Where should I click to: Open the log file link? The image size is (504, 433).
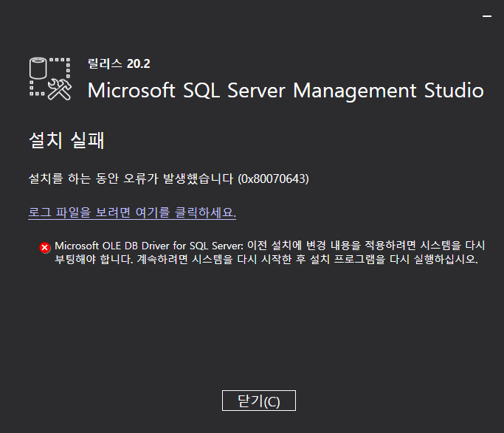132,212
